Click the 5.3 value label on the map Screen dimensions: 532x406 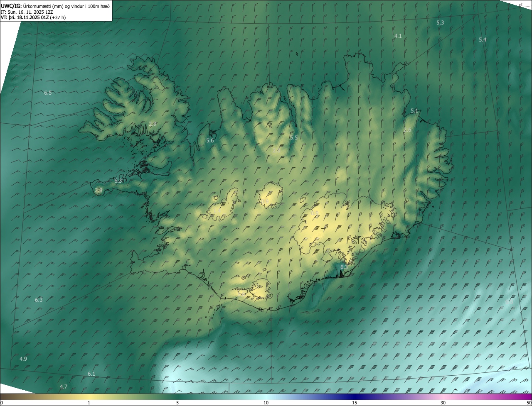coord(440,22)
